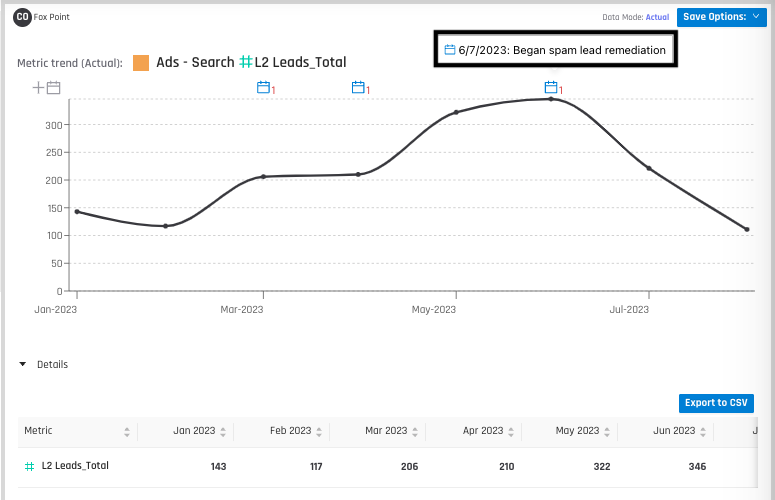Sort by the Jan 2023 column
Viewport: 775px width, 500px height.
[223, 432]
